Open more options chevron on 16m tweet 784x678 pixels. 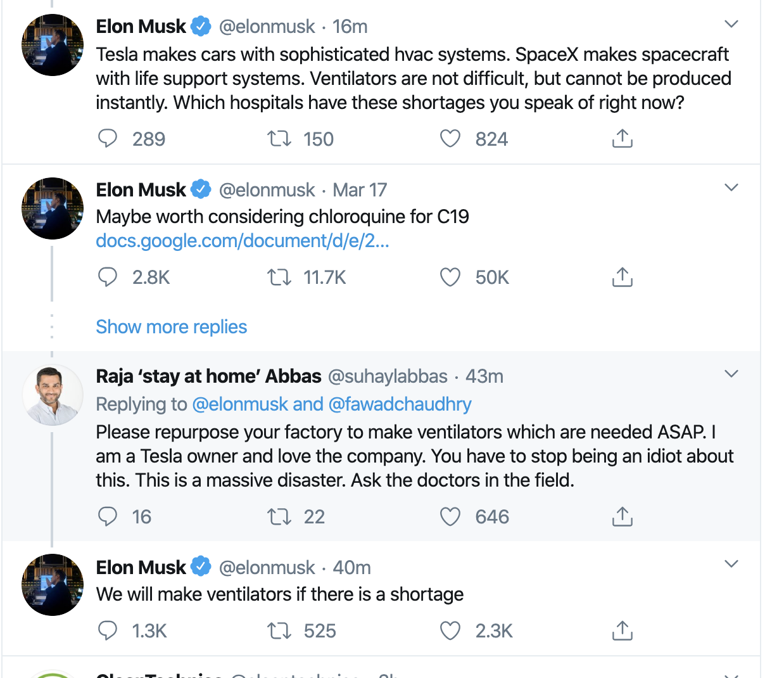(731, 24)
